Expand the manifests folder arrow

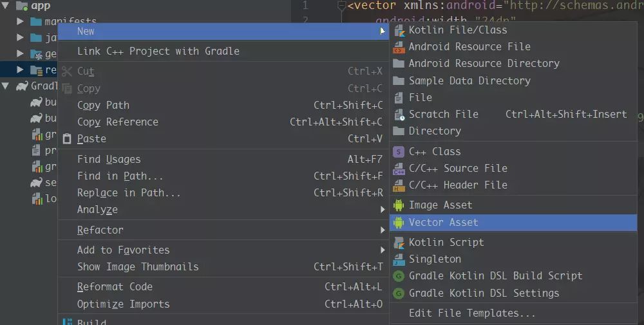click(x=21, y=22)
